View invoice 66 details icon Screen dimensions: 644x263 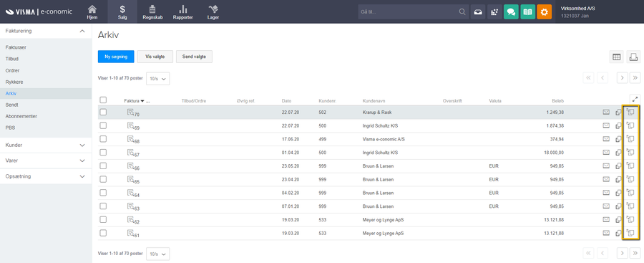click(x=131, y=166)
